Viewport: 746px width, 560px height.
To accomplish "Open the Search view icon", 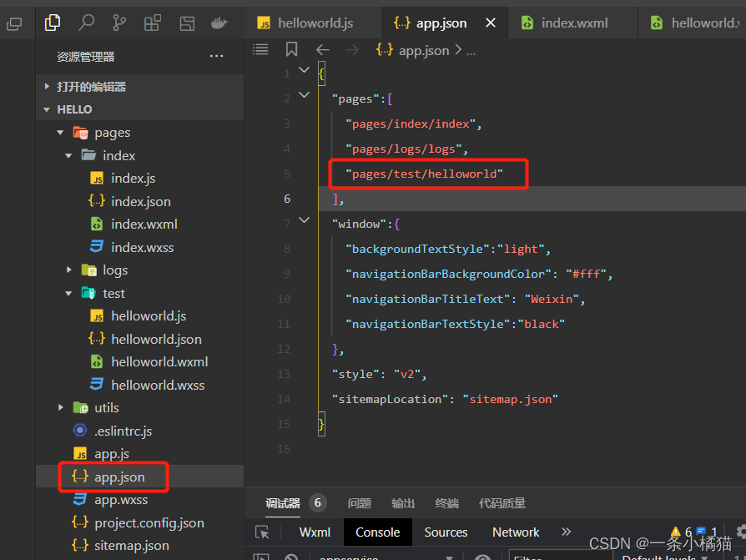I will [x=86, y=23].
